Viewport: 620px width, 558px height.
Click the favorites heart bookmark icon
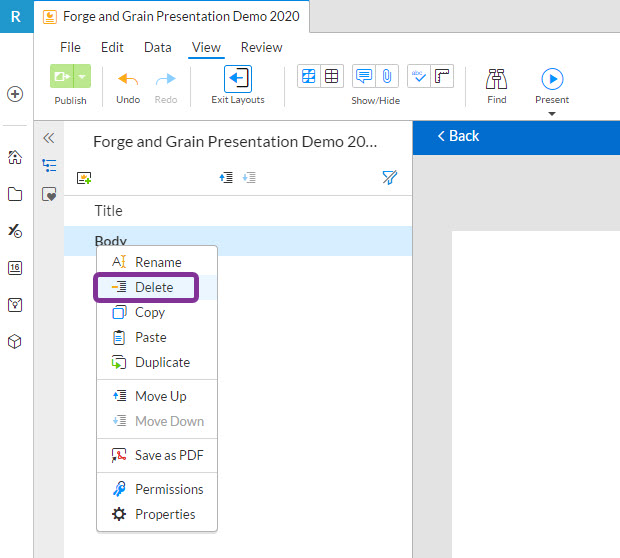49,195
